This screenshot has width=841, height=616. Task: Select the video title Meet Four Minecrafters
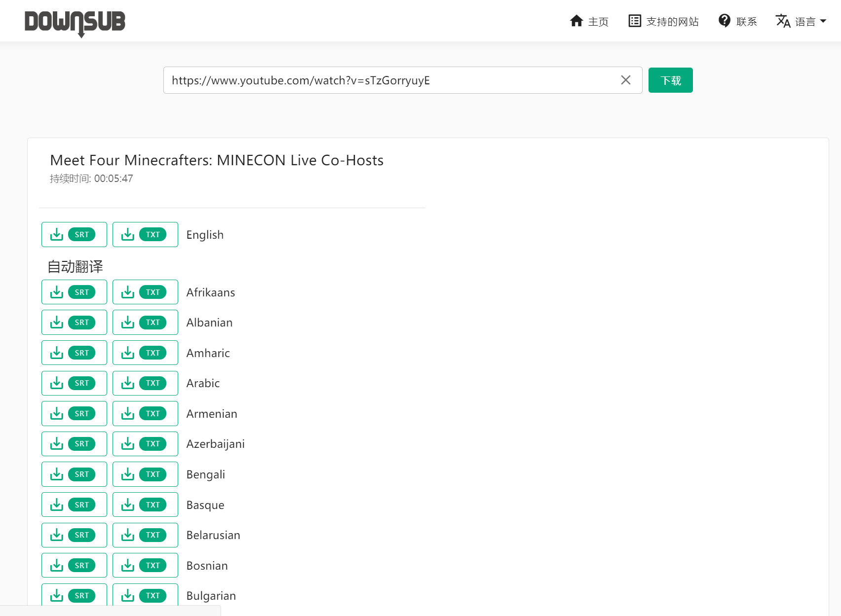pos(217,160)
